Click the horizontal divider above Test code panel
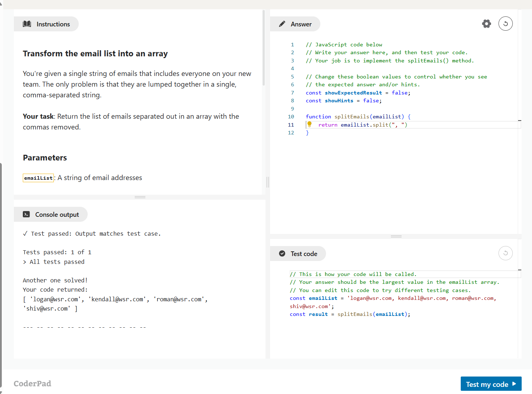Viewport: 532px width, 394px height. 396,236
